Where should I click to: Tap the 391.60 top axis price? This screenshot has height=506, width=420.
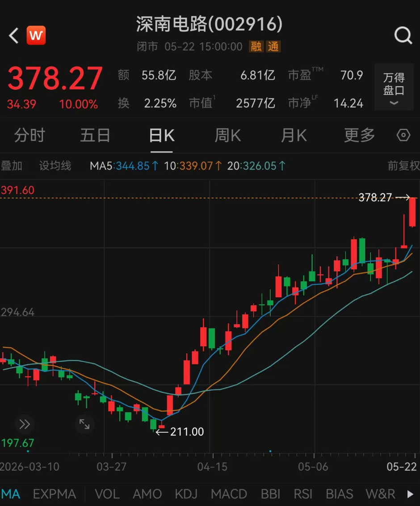17,190
